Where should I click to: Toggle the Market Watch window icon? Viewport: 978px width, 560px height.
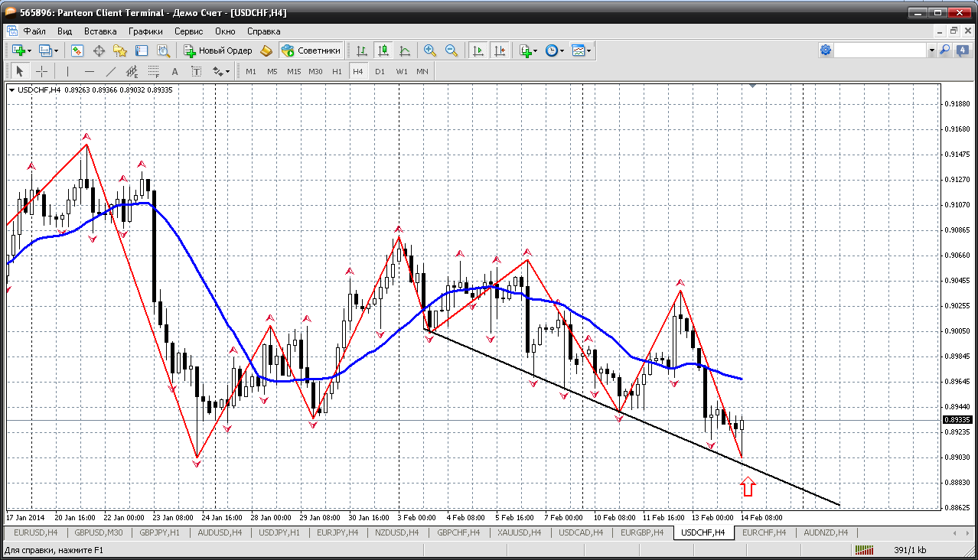point(77,50)
